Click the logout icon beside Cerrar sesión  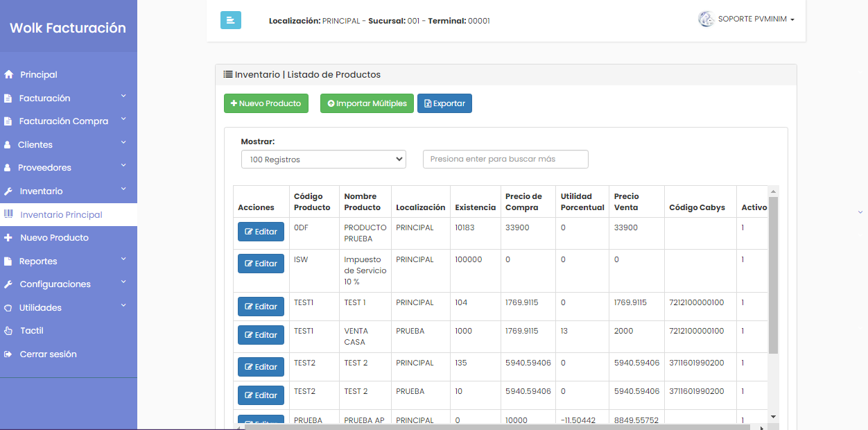(x=8, y=354)
